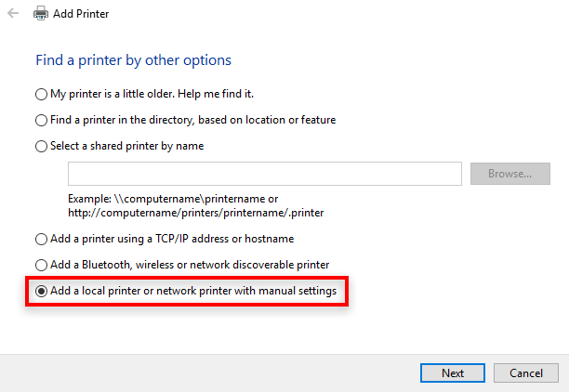This screenshot has width=569, height=392.
Task: Choose the Bluetooth, wireless or network discoverable radio
Action: 41,266
